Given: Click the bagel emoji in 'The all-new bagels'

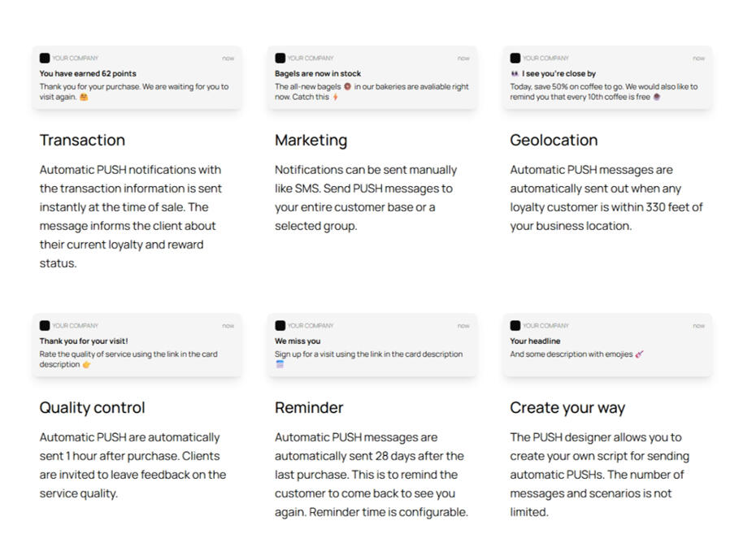Looking at the screenshot, I should (x=347, y=87).
